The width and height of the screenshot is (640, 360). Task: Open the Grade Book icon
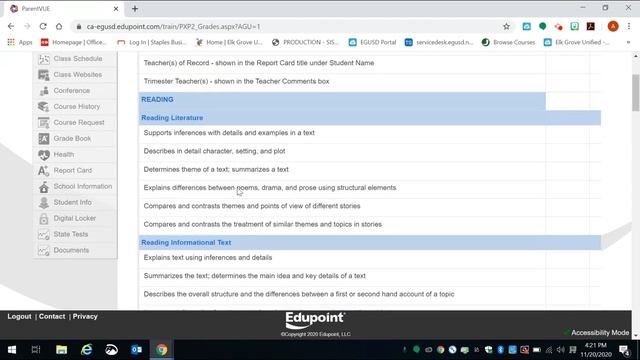tap(44, 138)
